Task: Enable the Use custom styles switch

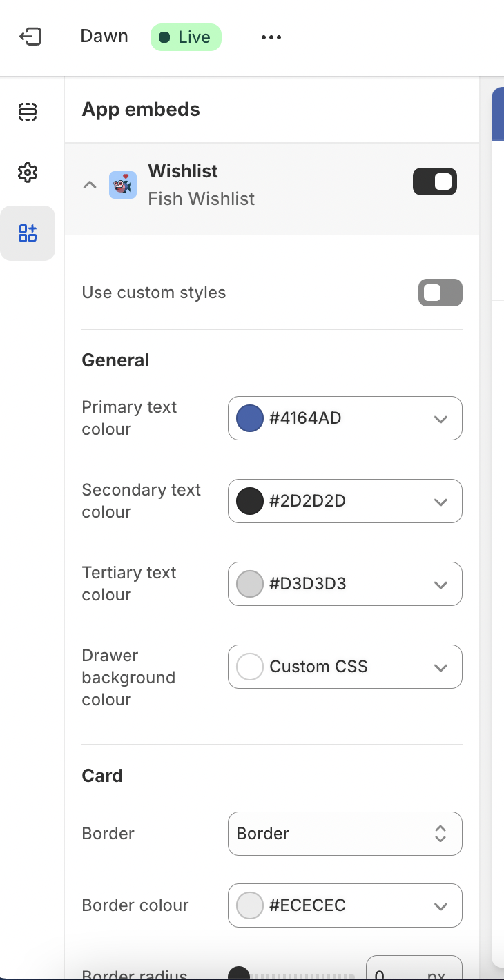Action: coord(440,293)
